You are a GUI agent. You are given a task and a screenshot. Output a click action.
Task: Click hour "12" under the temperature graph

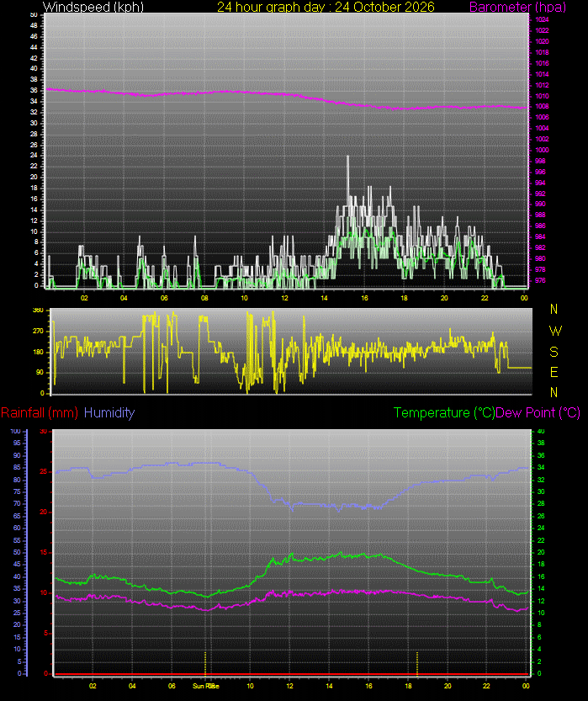290,686
